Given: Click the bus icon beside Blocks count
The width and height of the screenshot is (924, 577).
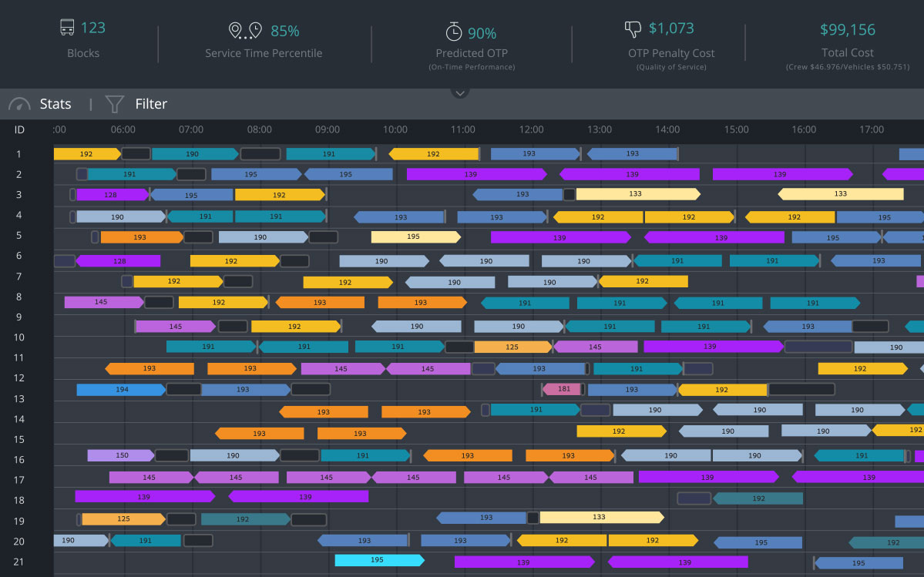Looking at the screenshot, I should [x=67, y=27].
